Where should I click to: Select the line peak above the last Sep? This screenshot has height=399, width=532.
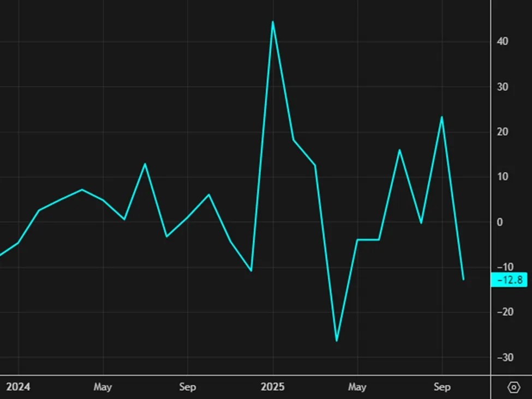[441, 117]
